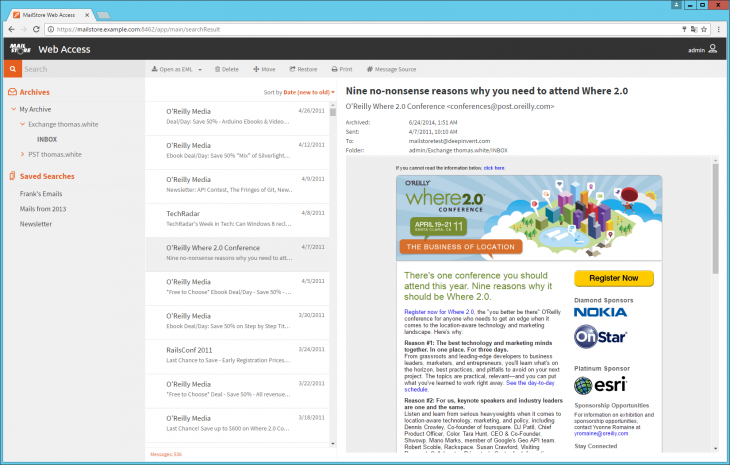Open O'Reilly Media email dated 4/12/2011
This screenshot has width=730, height=465.
pos(237,152)
